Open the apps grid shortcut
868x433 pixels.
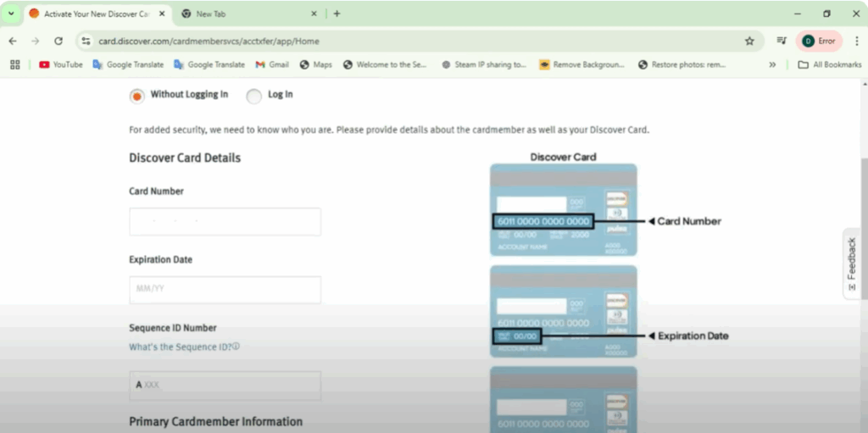pos(15,64)
